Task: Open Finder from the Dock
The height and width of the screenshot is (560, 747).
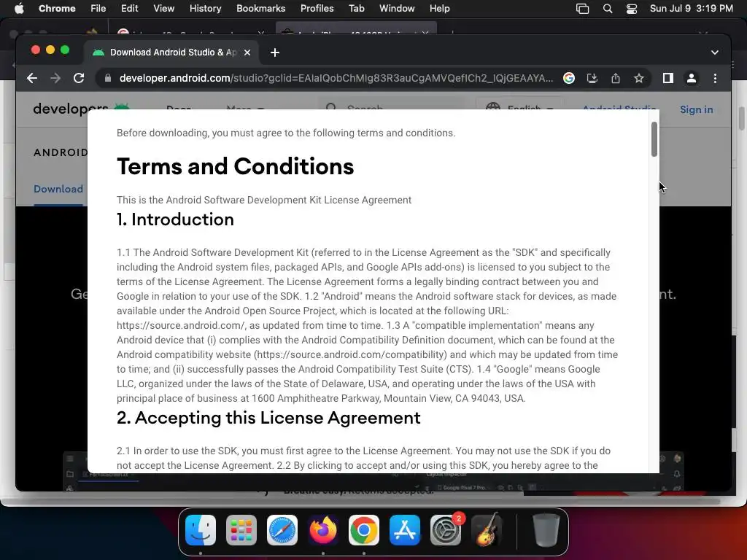Action: (201, 530)
